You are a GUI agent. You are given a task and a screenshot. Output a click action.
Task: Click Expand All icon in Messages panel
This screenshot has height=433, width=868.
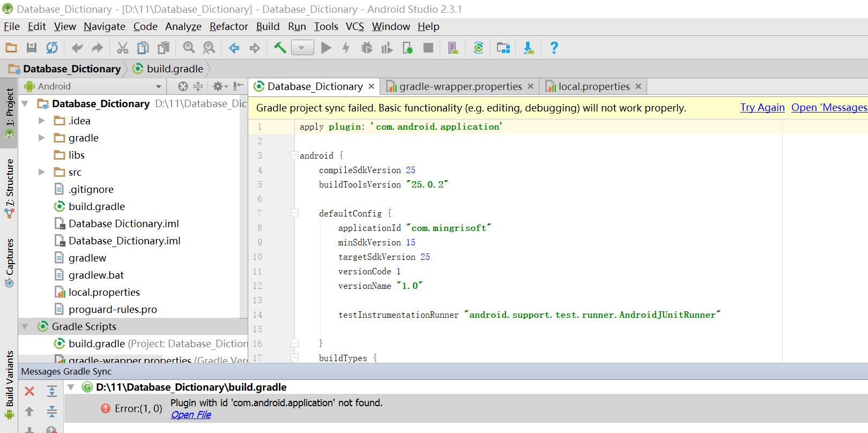point(51,391)
